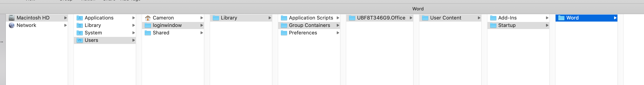Click the Application Scripts disclosure arrow

338,18
